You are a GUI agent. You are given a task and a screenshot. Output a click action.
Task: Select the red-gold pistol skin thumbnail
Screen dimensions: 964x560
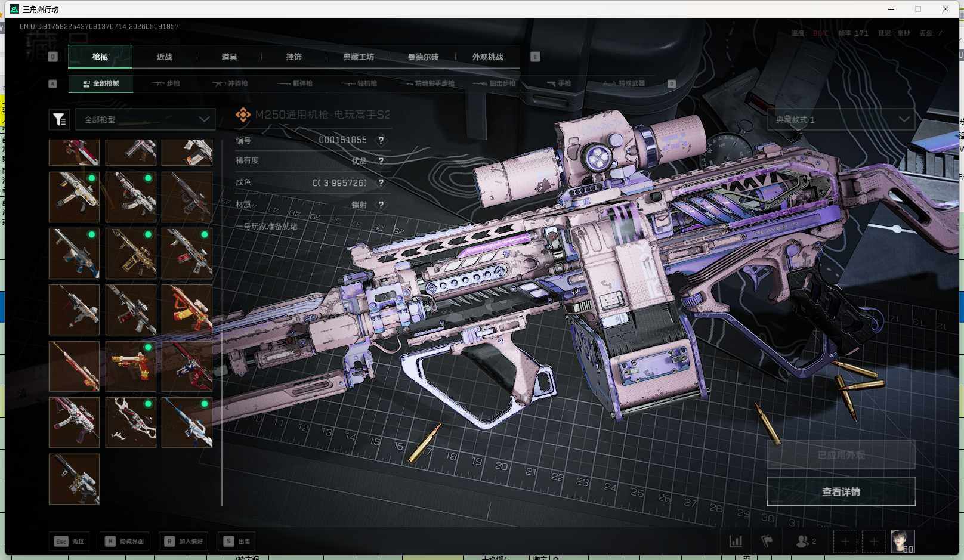point(131,366)
